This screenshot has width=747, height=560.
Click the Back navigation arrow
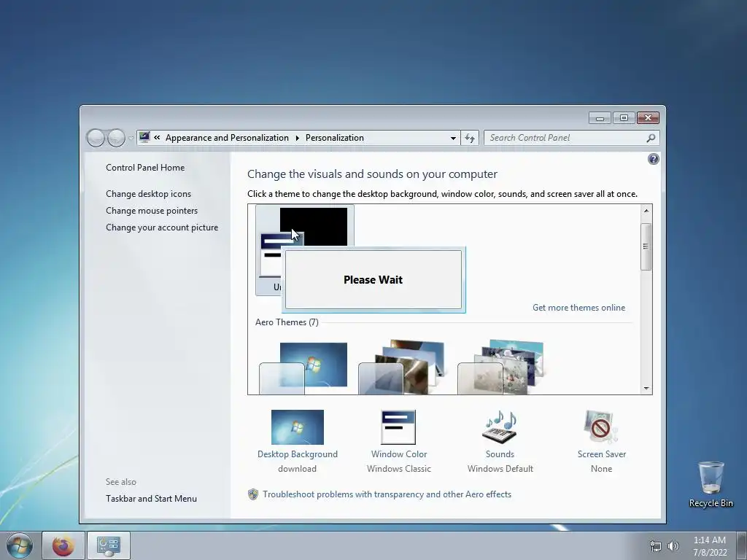coord(96,138)
